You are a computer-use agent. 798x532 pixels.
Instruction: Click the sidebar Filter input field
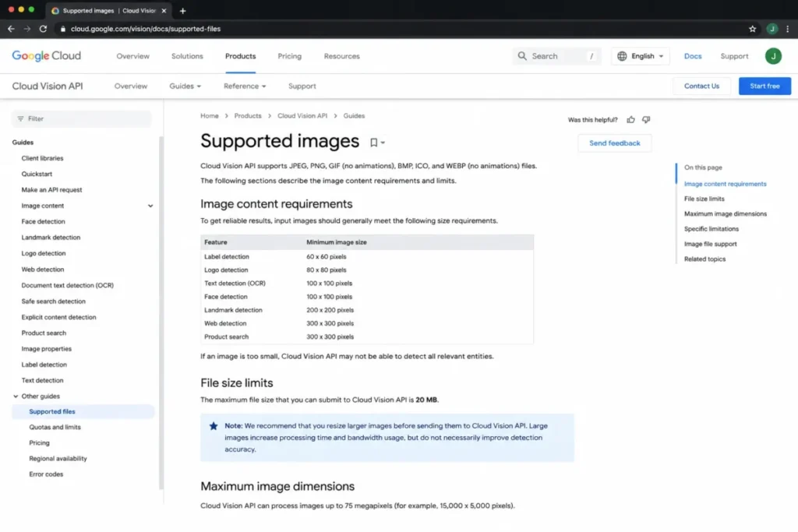81,118
